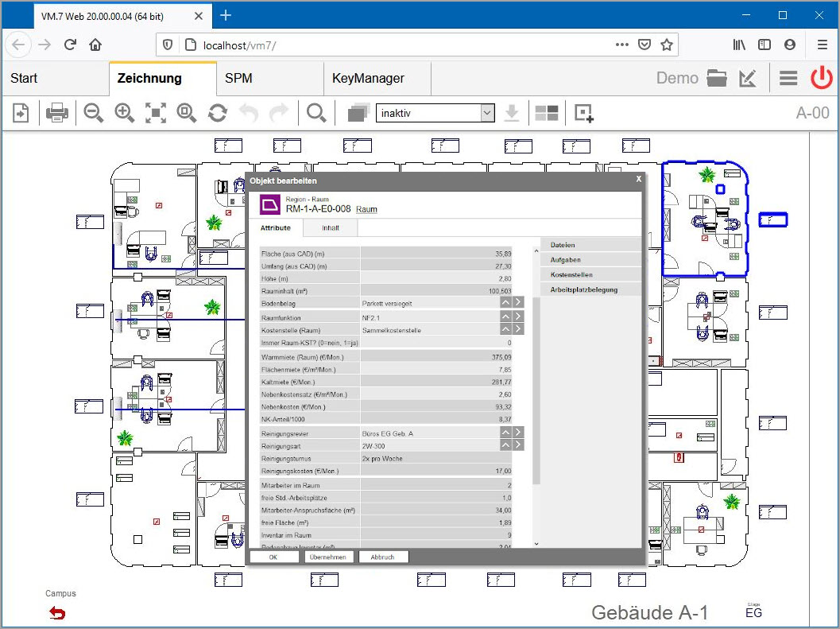Click the download arrow icon

tap(512, 113)
